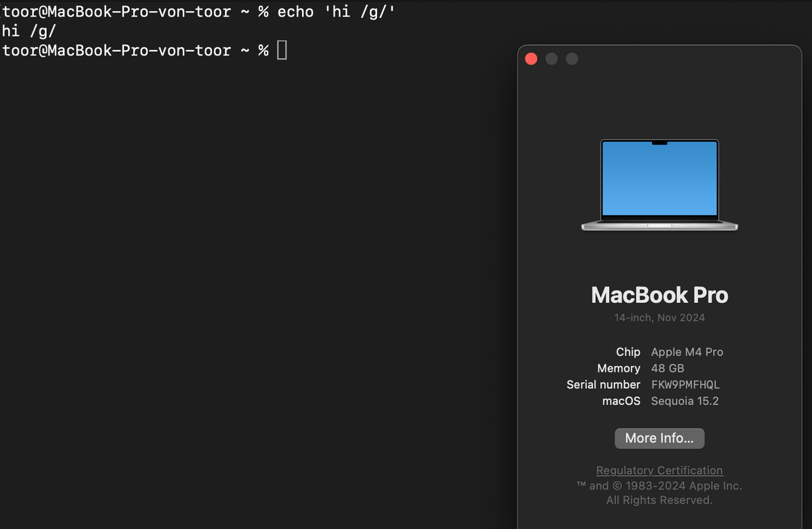Close the About This Mac window
Screen dimensions: 812x529
[531, 59]
